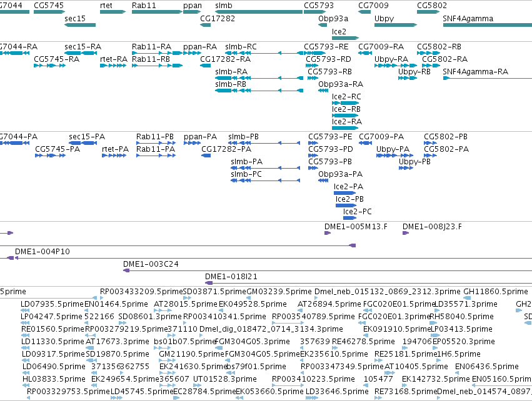Click the ppan gene label
This screenshot has width=532, height=401.
pos(193,6)
